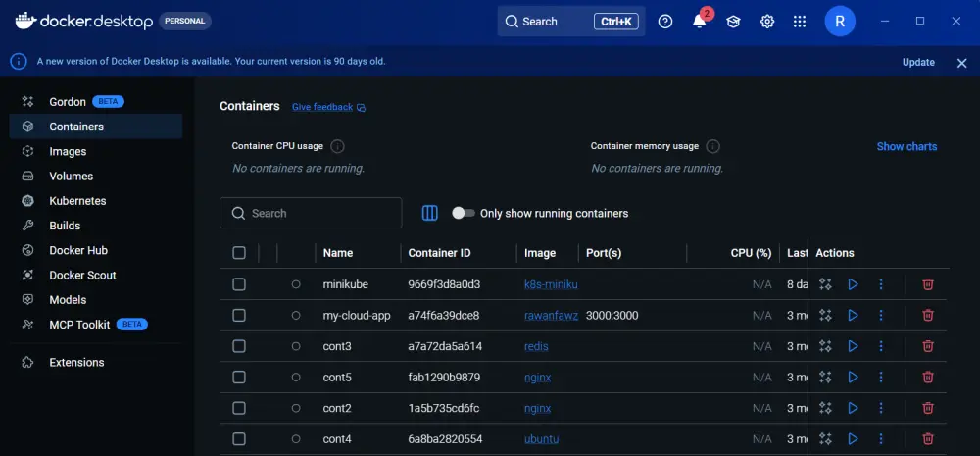Select the cont4 row checkbox
Image resolution: width=980 pixels, height=456 pixels.
pyautogui.click(x=239, y=439)
